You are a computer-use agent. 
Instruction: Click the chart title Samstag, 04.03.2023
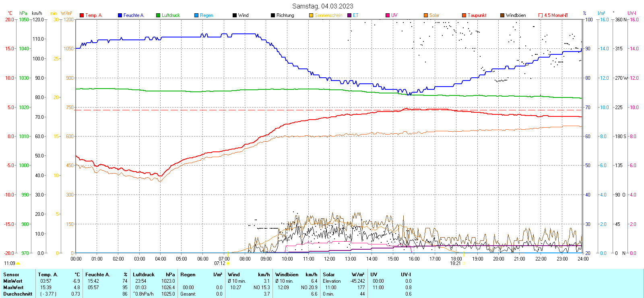click(322, 6)
